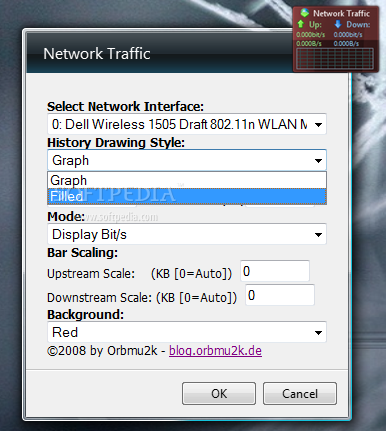This screenshot has height=431, width=386.
Task: Dismiss the dialog with Cancel
Action: [300, 394]
